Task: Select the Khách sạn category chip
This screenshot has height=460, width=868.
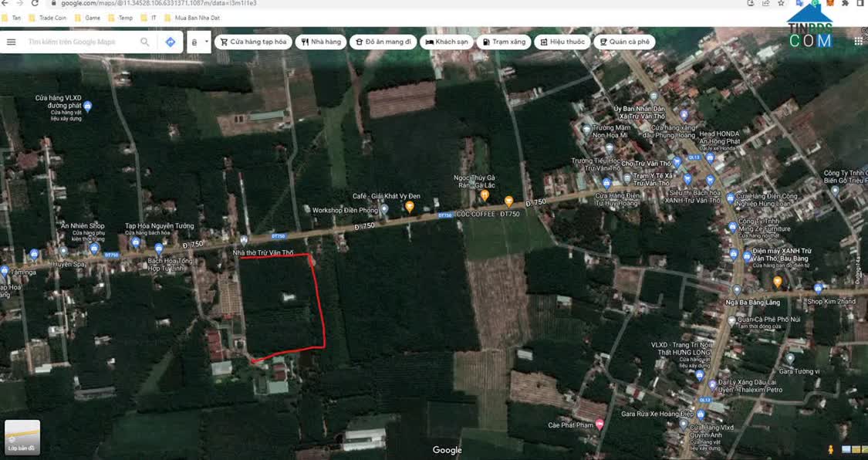Action: click(446, 42)
